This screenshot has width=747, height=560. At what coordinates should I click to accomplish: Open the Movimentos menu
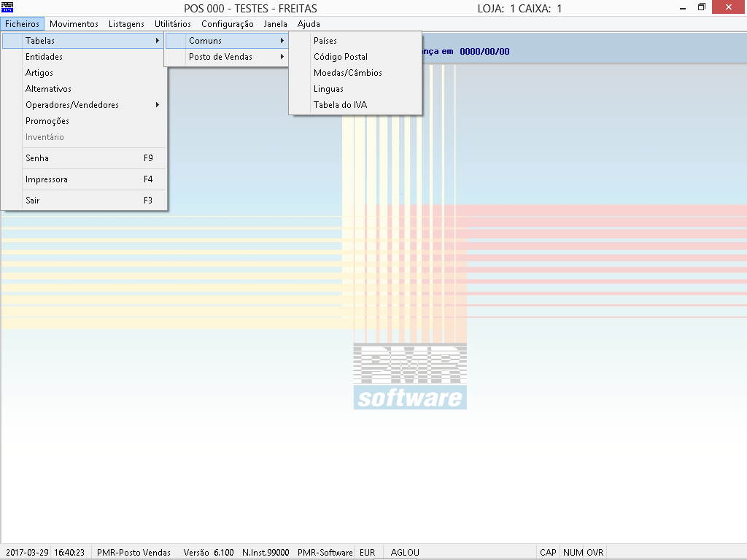pos(74,24)
